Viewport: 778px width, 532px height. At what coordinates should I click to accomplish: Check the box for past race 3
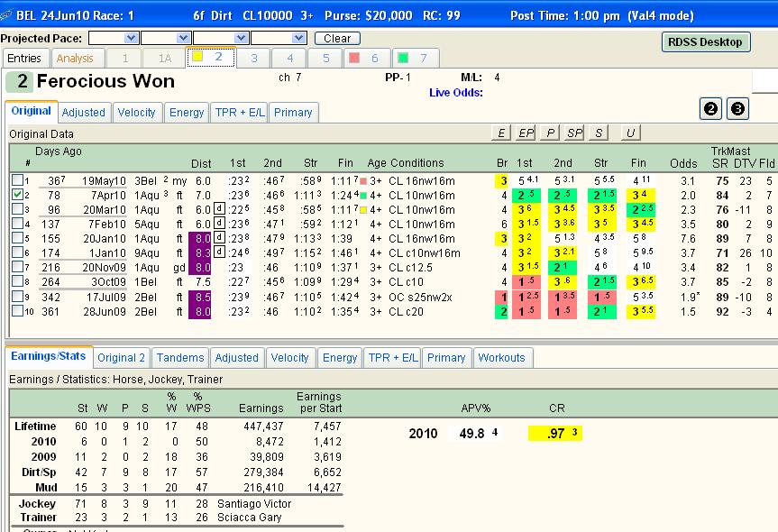[x=17, y=208]
